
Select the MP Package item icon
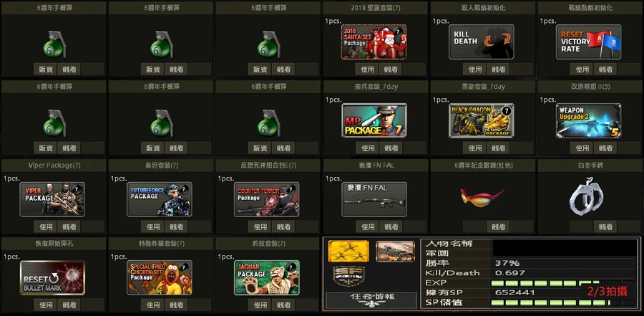tap(374, 120)
